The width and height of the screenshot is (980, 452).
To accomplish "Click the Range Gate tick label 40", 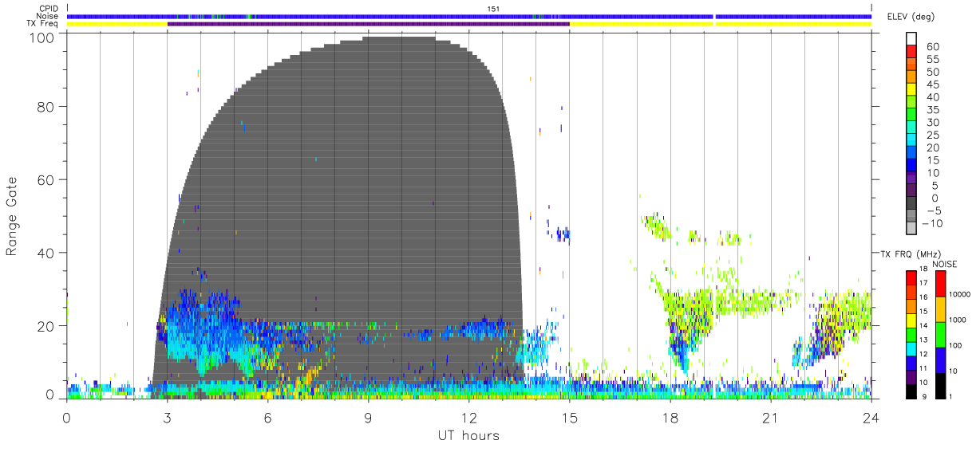I will [x=47, y=252].
